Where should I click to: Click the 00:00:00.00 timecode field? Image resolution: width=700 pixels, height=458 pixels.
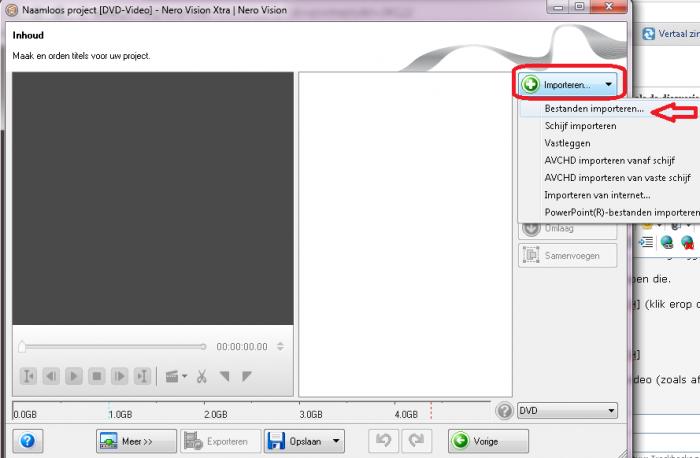click(242, 347)
